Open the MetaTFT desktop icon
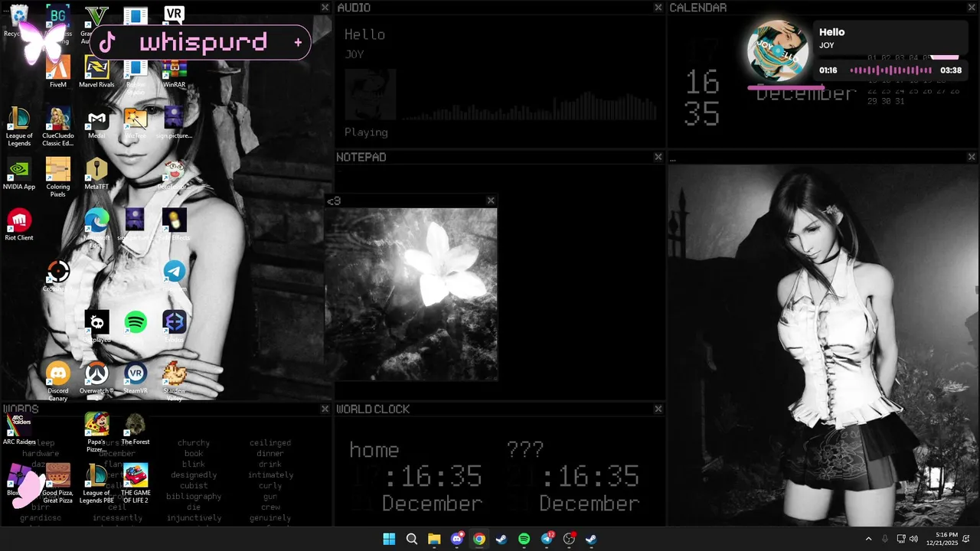This screenshot has width=980, height=551. (96, 174)
